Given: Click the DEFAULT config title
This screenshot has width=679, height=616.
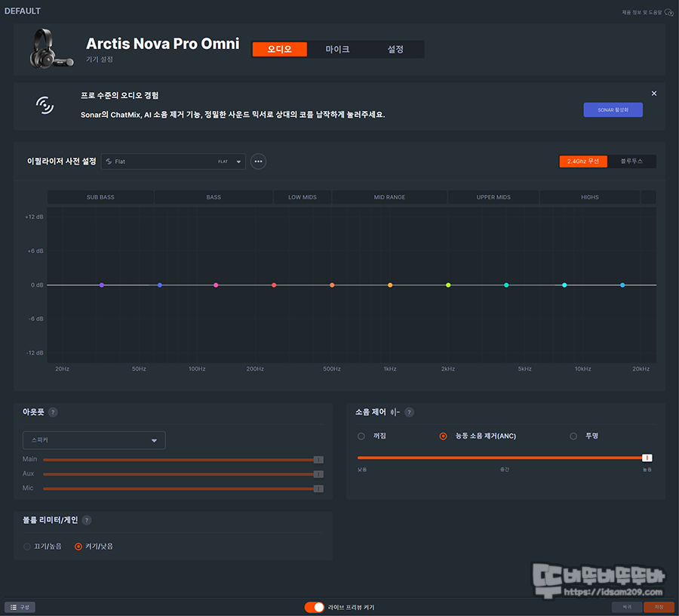Looking at the screenshot, I should [x=23, y=11].
